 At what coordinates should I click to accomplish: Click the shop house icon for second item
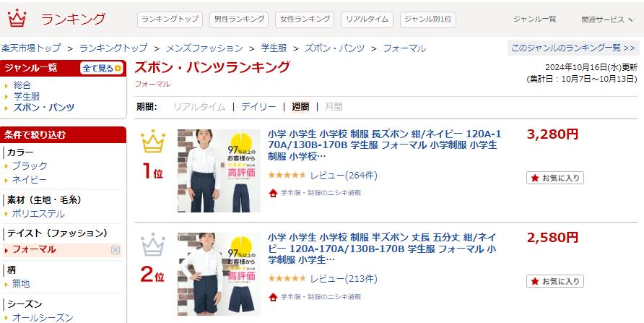point(273,297)
